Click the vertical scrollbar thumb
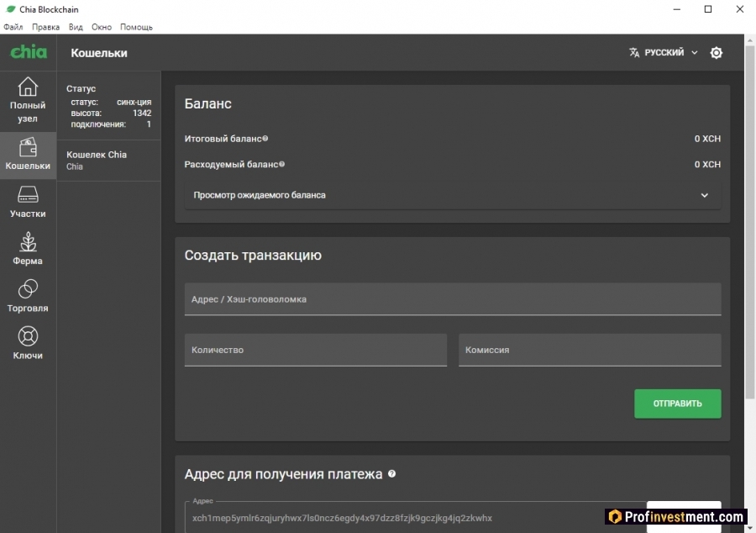Screen dimensions: 756x533 [x=750, y=222]
